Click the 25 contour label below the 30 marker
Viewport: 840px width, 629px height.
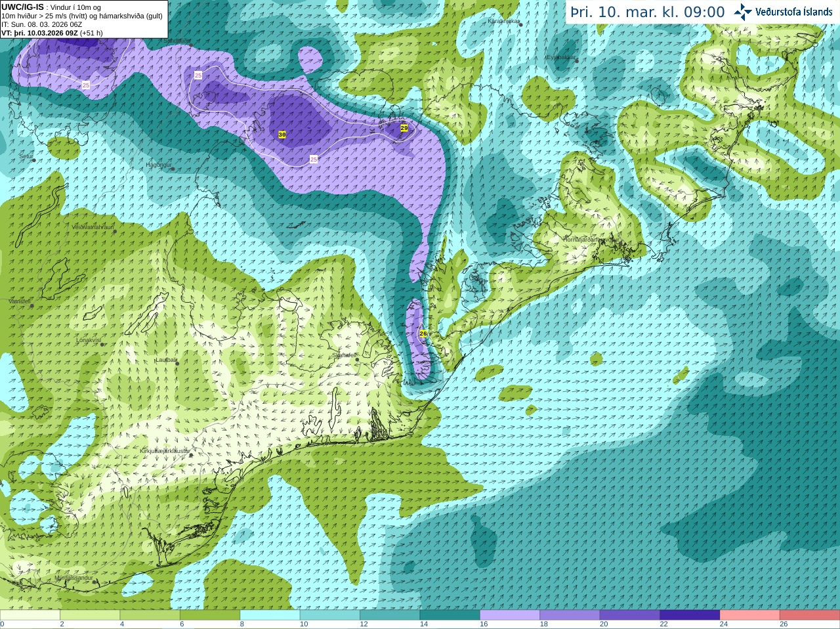pyautogui.click(x=314, y=159)
